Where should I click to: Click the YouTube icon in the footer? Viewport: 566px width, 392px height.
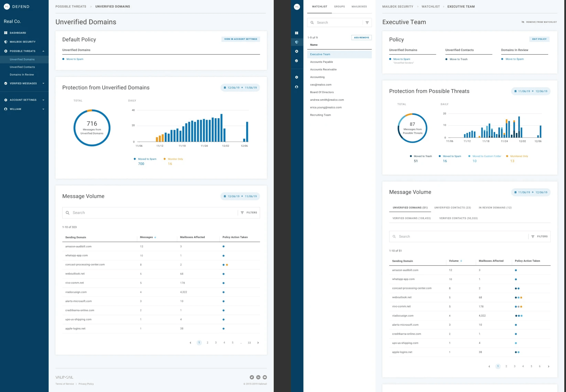(265, 377)
